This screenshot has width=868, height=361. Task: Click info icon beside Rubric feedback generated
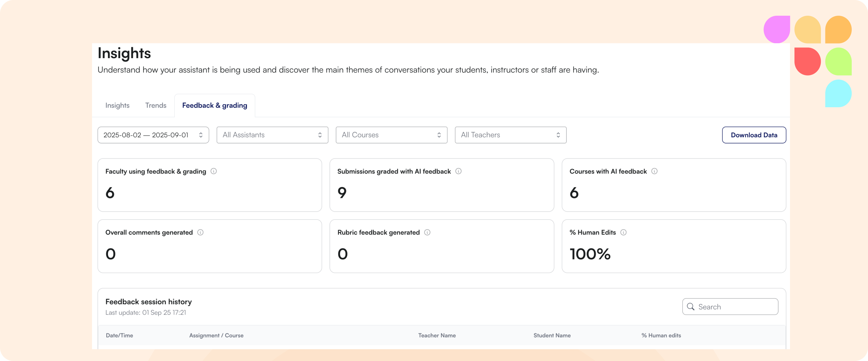tap(427, 232)
